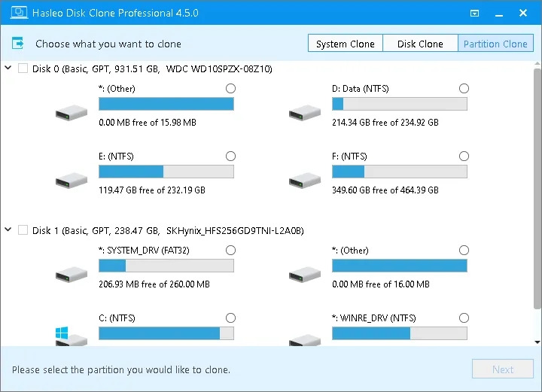Collapse the Disk 0 partition list
Viewport: 542px width, 392px height.
(8, 68)
